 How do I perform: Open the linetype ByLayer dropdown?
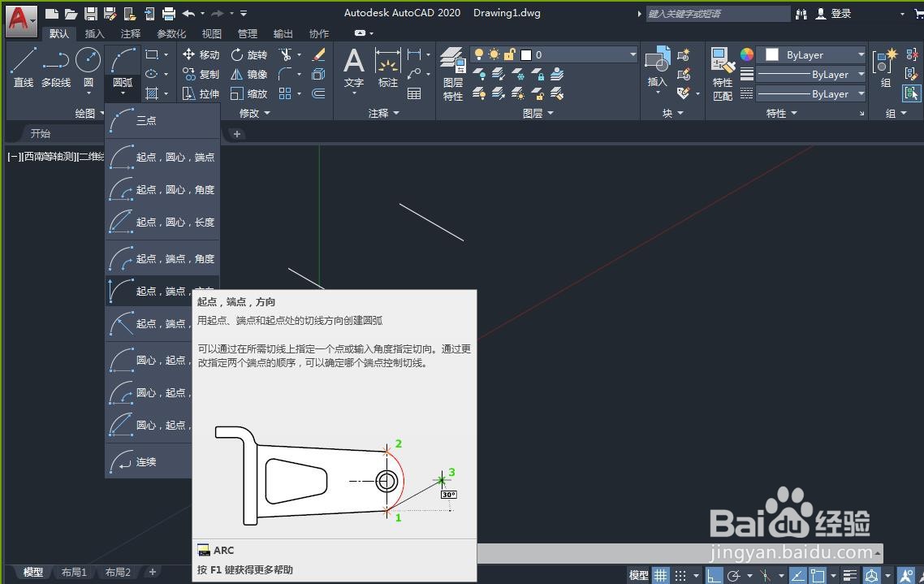click(x=811, y=93)
